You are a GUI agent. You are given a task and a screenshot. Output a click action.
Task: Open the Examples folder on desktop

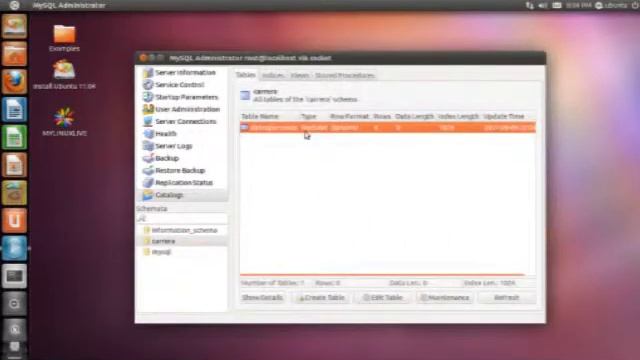point(64,38)
